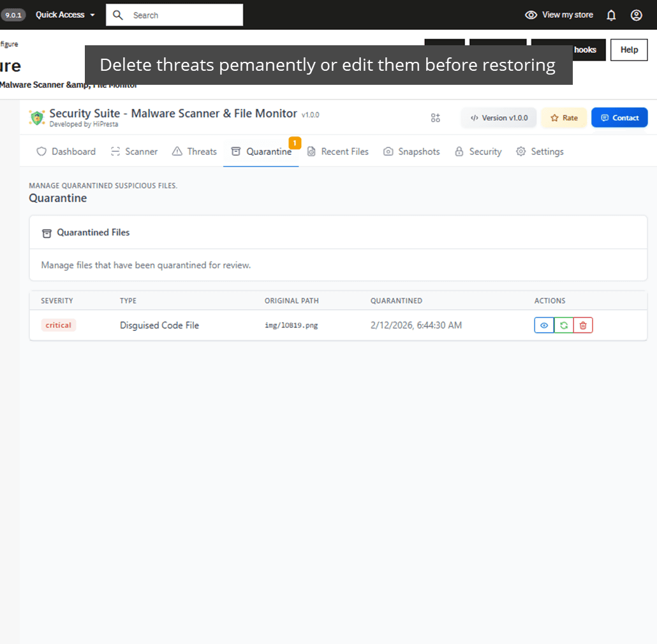Focus the Search input field
This screenshot has width=657, height=644.
pos(174,15)
